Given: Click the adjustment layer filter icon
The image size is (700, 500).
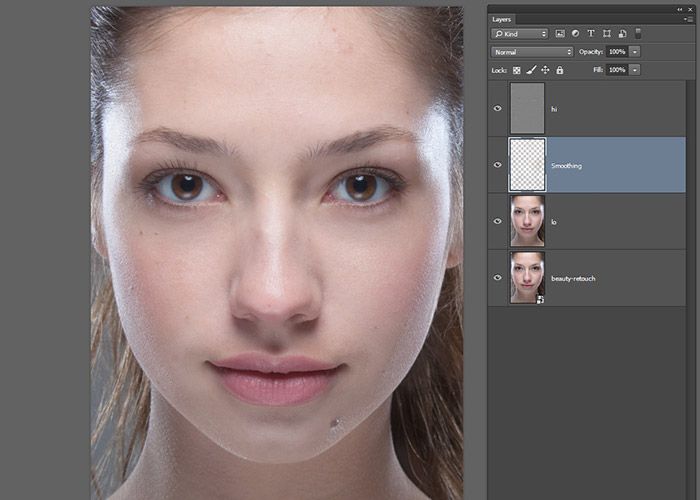Looking at the screenshot, I should pos(576,34).
